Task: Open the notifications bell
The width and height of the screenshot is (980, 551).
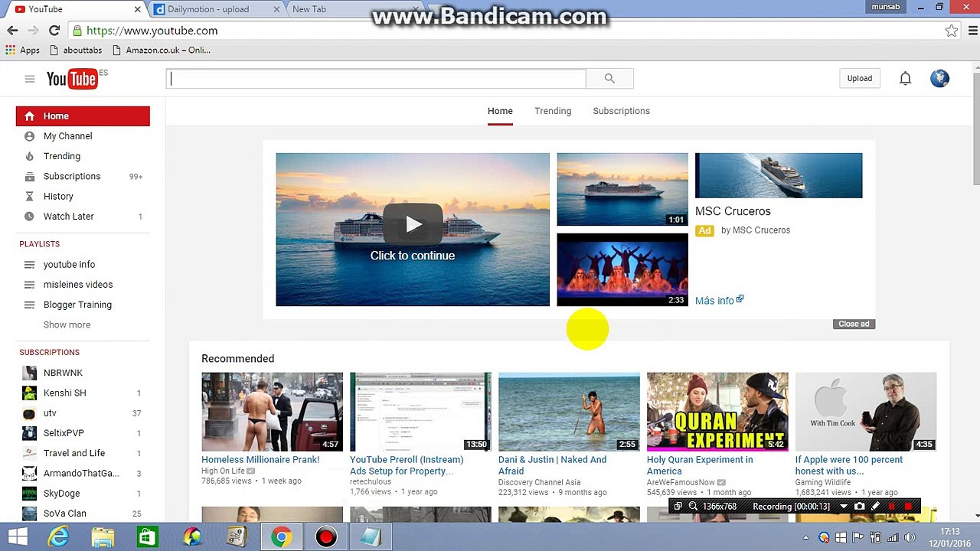Action: tap(905, 78)
